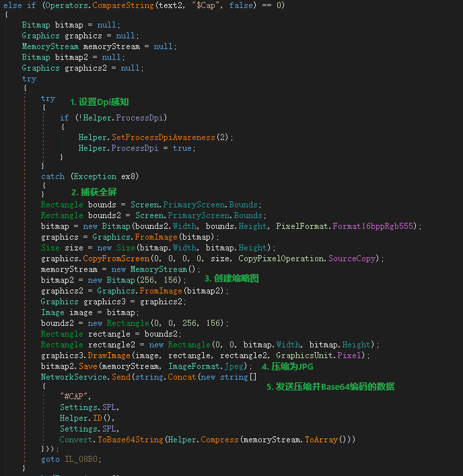
Task: Click the rectangle2 variable declaration
Action: (111, 345)
